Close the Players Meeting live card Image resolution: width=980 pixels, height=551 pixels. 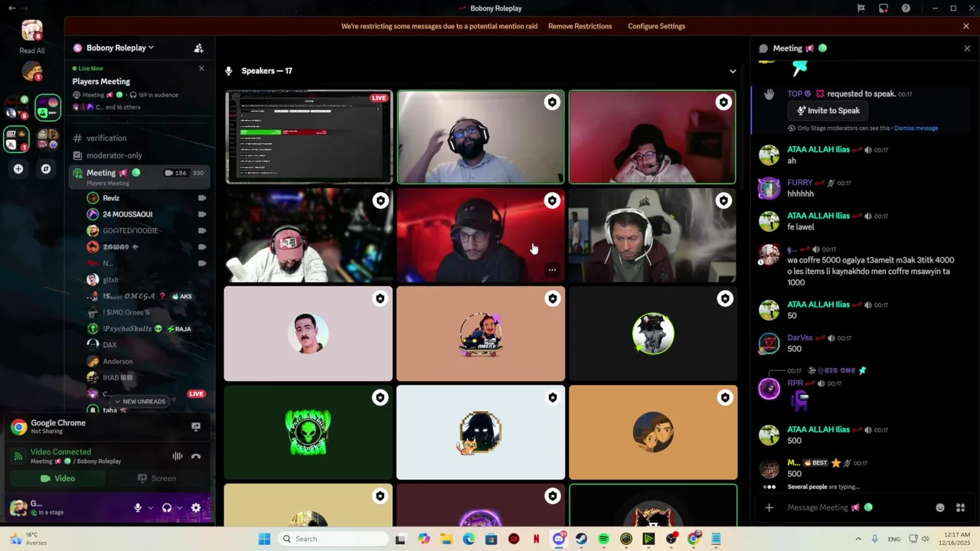[x=201, y=69]
